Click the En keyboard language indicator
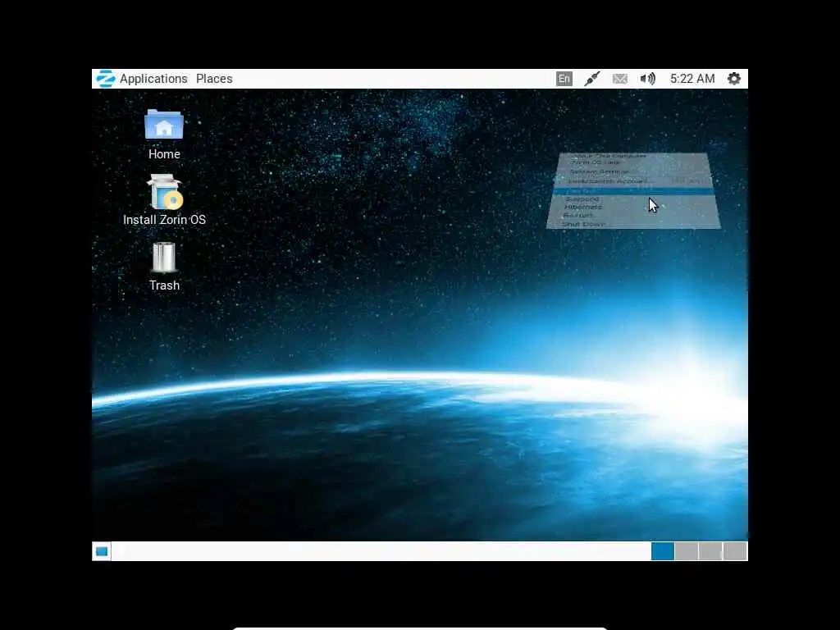This screenshot has width=840, height=630. click(564, 79)
